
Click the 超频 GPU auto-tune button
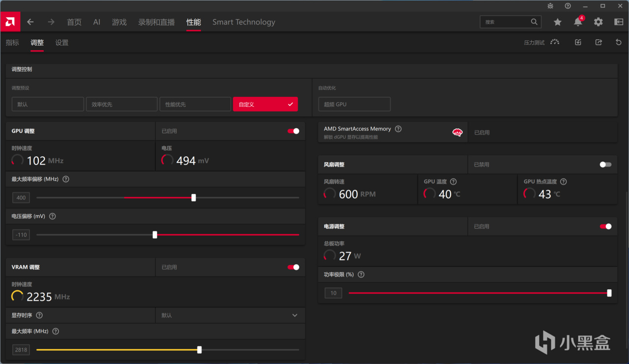click(354, 104)
